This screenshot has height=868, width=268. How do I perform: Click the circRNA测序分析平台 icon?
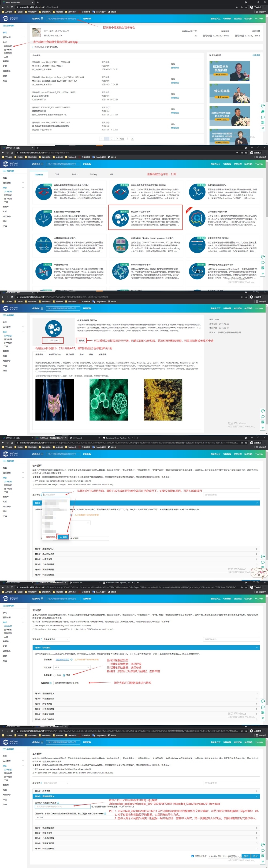(120, 271)
